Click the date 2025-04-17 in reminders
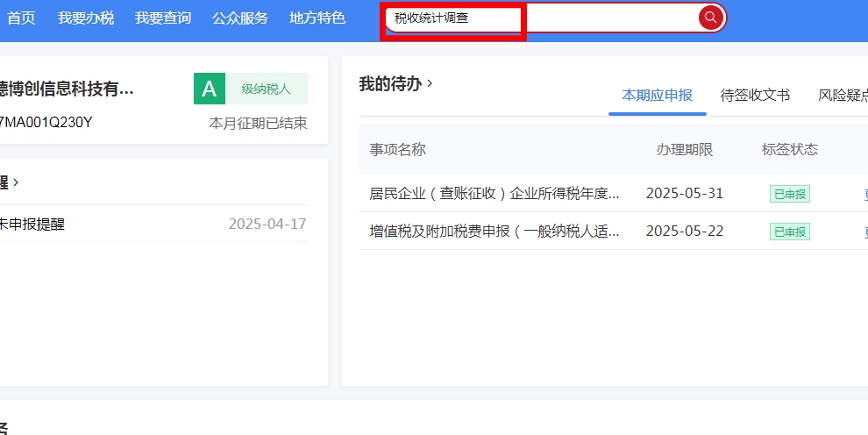The image size is (868, 435). (x=267, y=224)
